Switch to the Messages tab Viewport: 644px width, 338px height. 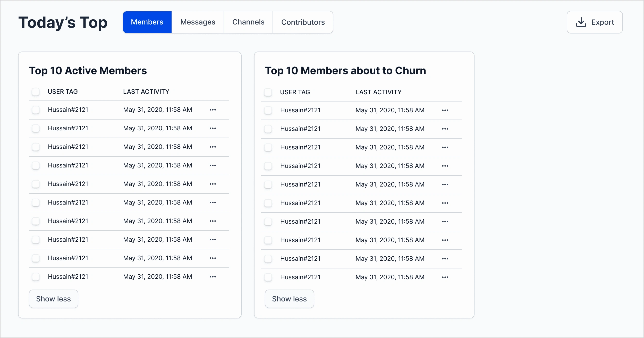(x=198, y=22)
